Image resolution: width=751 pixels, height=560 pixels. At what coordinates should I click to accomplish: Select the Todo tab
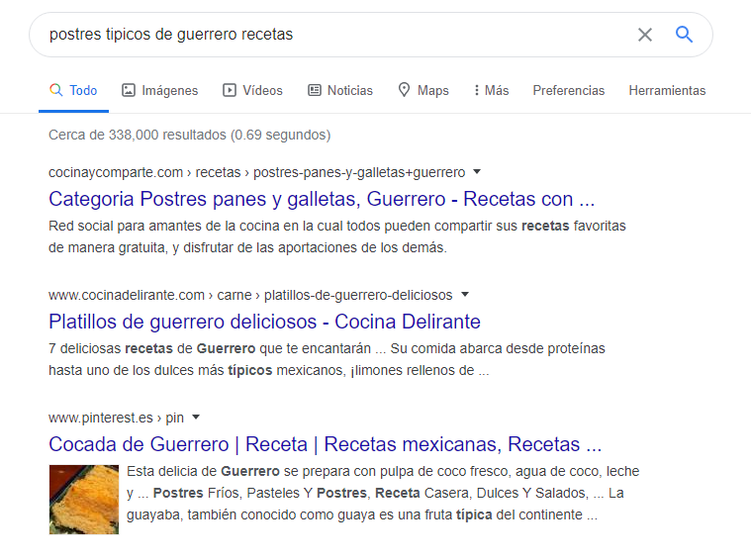[74, 90]
